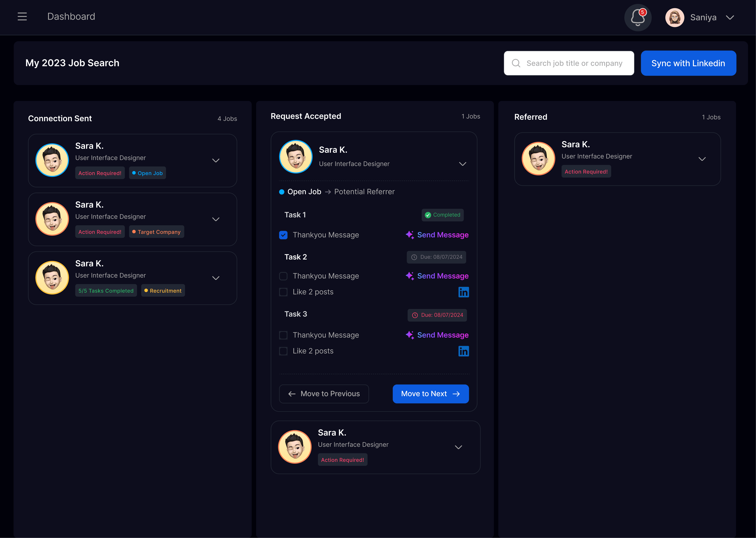Viewport: 756px width, 538px height.
Task: Open the notifications bell
Action: point(637,17)
